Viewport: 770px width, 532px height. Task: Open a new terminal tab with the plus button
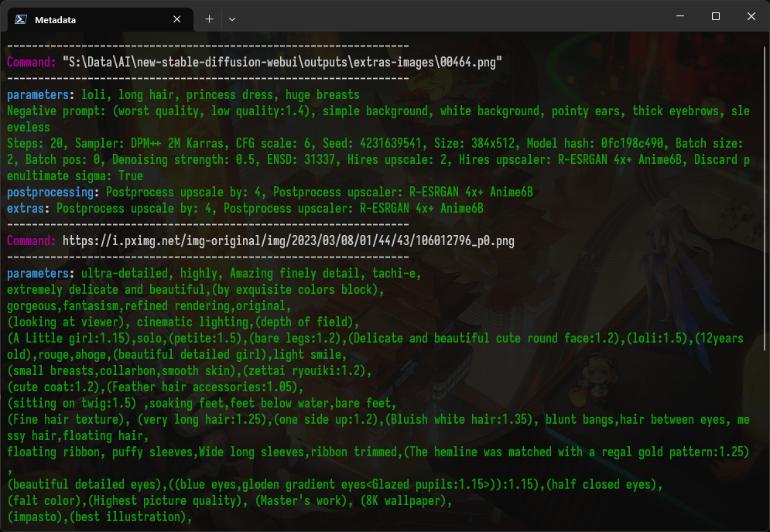pyautogui.click(x=209, y=19)
